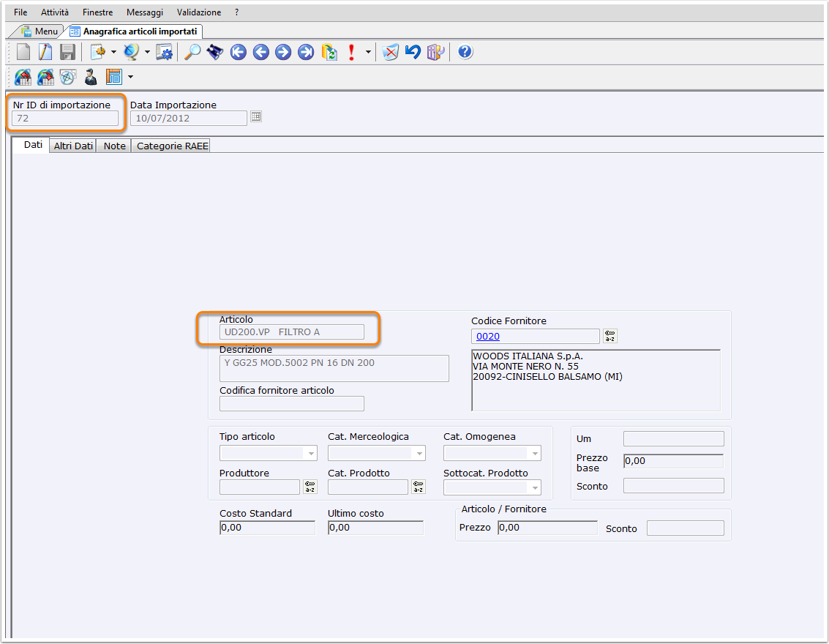Viewport: 829px width, 644px height.
Task: Click the Ultimo costo input field
Action: [x=376, y=528]
